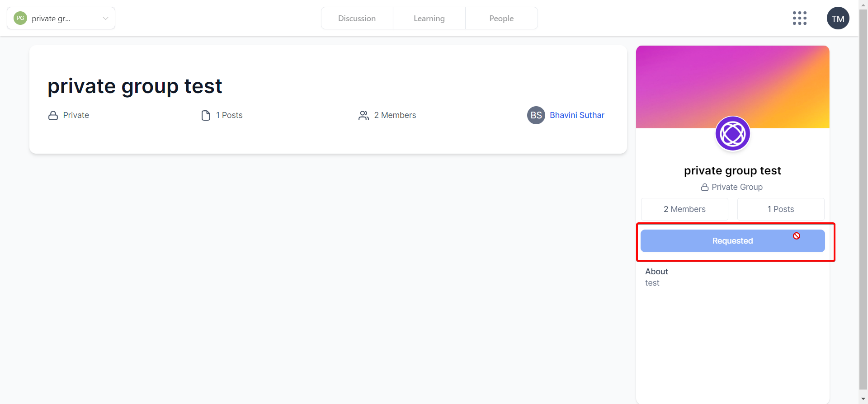Click the document icon beside 1 Posts
Viewport: 868px width, 404px height.
(x=206, y=116)
